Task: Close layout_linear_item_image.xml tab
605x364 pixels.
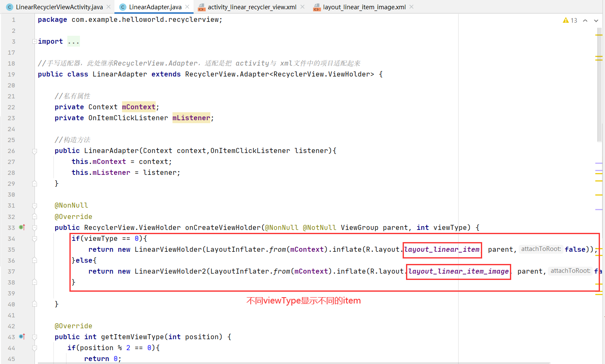Action: [x=411, y=7]
